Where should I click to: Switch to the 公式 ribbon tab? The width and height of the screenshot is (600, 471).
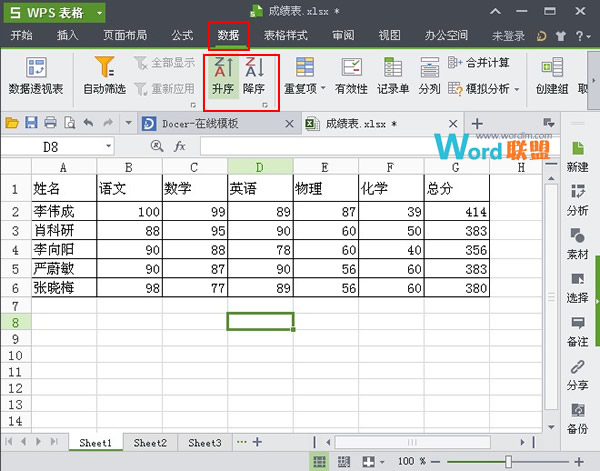coord(182,36)
